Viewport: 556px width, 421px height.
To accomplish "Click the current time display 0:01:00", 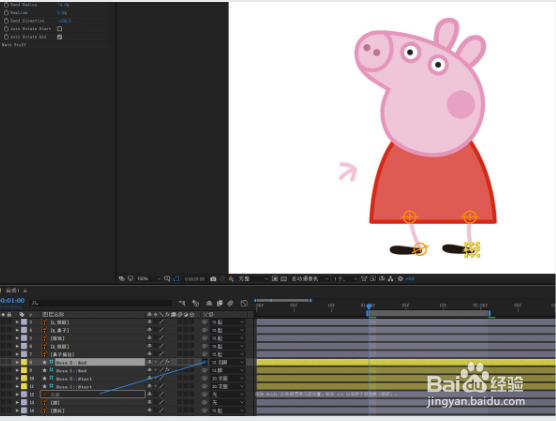I will coord(12,300).
